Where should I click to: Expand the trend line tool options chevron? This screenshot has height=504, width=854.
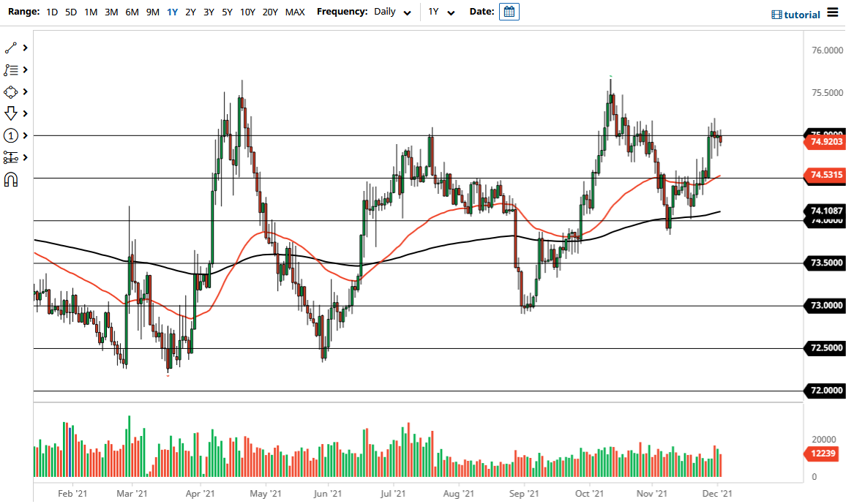coord(23,48)
